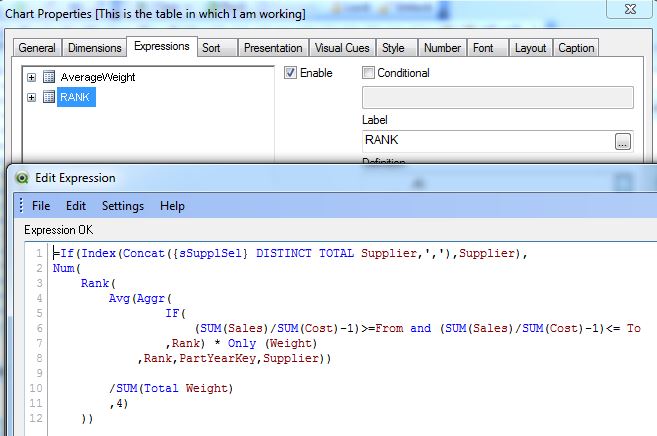Image resolution: width=657 pixels, height=436 pixels.
Task: Switch to the Dimensions tab
Action: click(x=95, y=48)
